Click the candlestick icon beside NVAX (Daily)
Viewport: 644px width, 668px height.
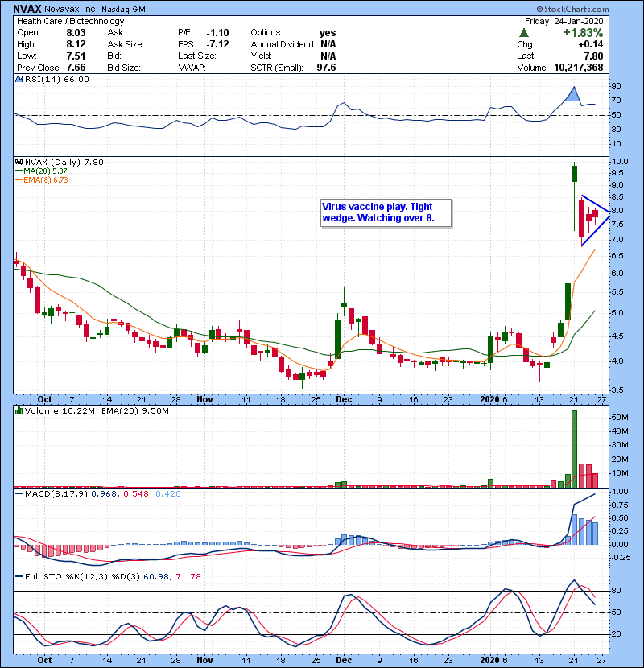19,162
